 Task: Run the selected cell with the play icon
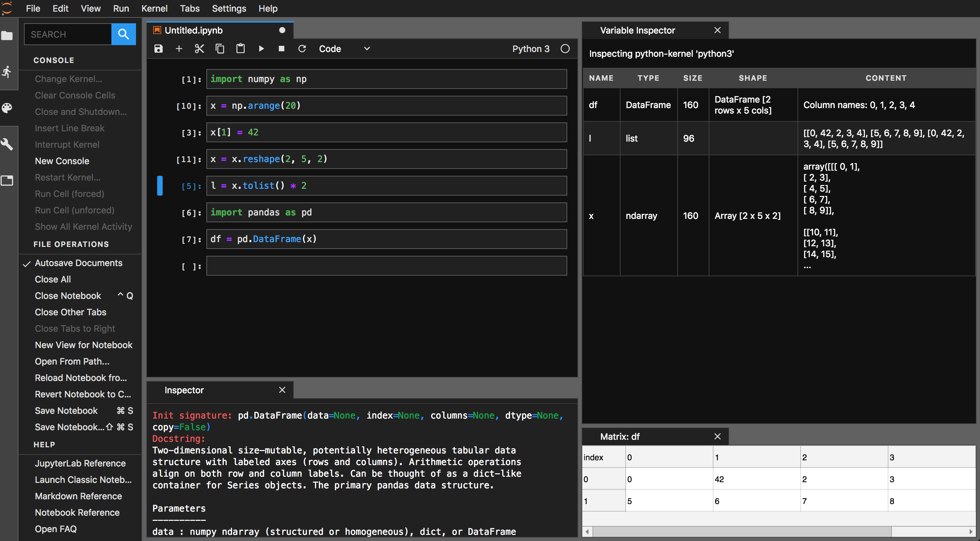261,49
